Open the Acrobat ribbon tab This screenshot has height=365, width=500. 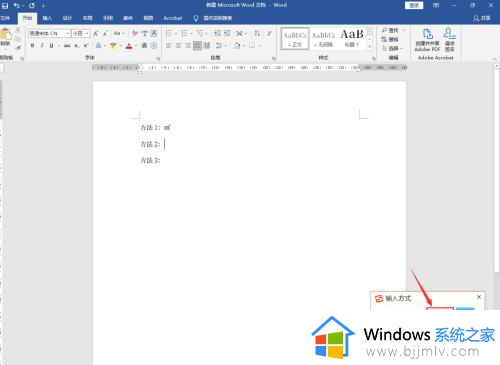point(173,18)
